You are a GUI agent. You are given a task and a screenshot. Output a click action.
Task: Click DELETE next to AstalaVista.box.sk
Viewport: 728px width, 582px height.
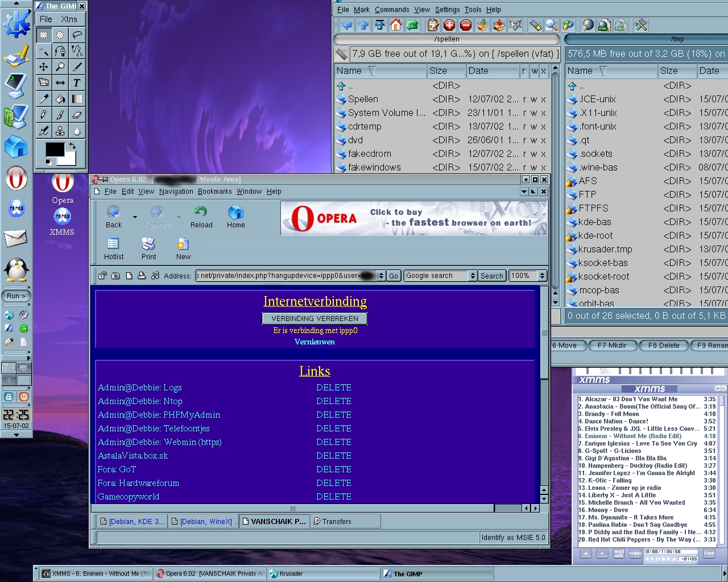pos(334,456)
